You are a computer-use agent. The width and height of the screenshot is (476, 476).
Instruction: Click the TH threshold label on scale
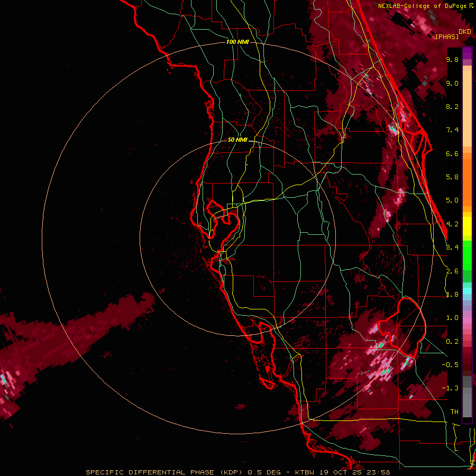454,411
